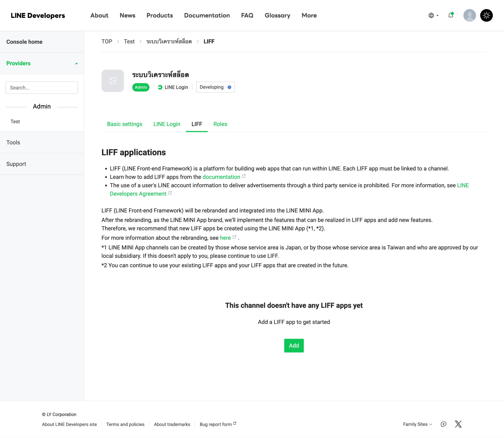The image size is (504, 438).
Task: Click external link icon beside Bug report form
Action: 235,423
